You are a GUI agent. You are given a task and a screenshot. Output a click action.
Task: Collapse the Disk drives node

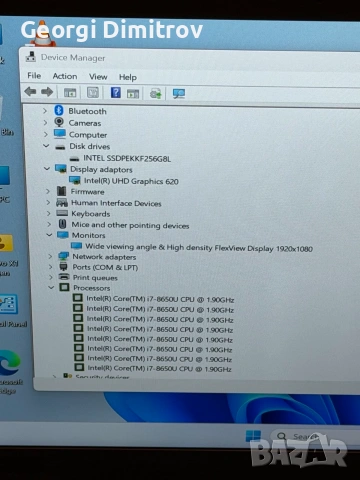(46, 146)
